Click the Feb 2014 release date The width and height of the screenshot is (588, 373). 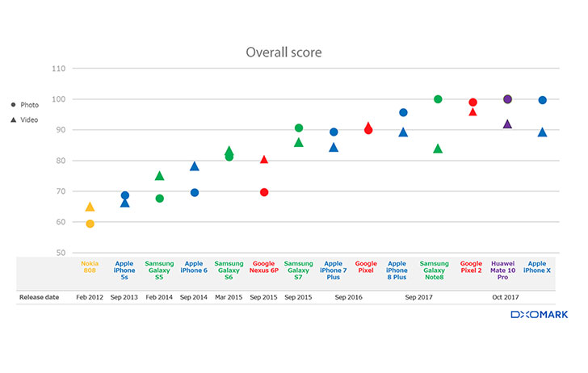pyautogui.click(x=159, y=297)
